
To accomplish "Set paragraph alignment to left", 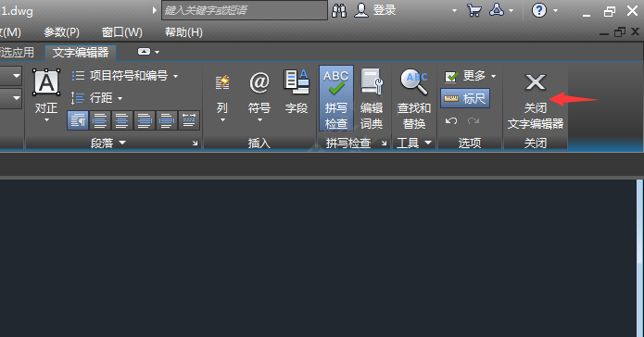I will 100,120.
